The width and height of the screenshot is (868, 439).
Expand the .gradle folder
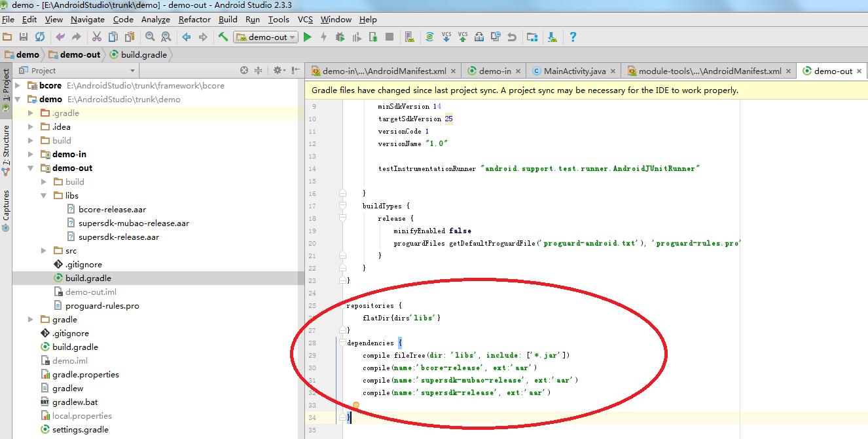(x=31, y=113)
